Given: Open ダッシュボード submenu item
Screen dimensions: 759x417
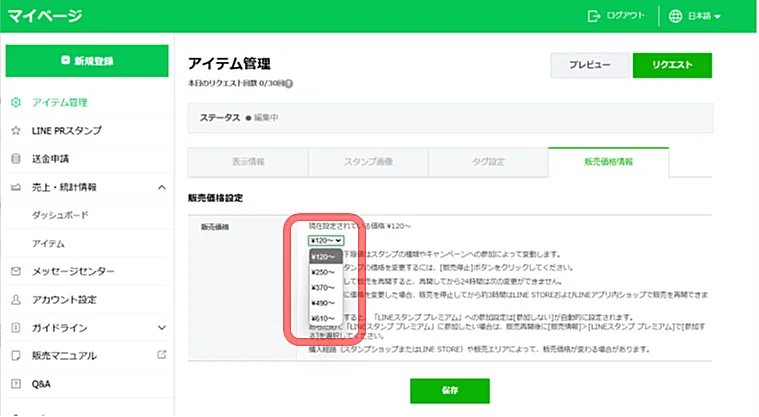Looking at the screenshot, I should [60, 215].
